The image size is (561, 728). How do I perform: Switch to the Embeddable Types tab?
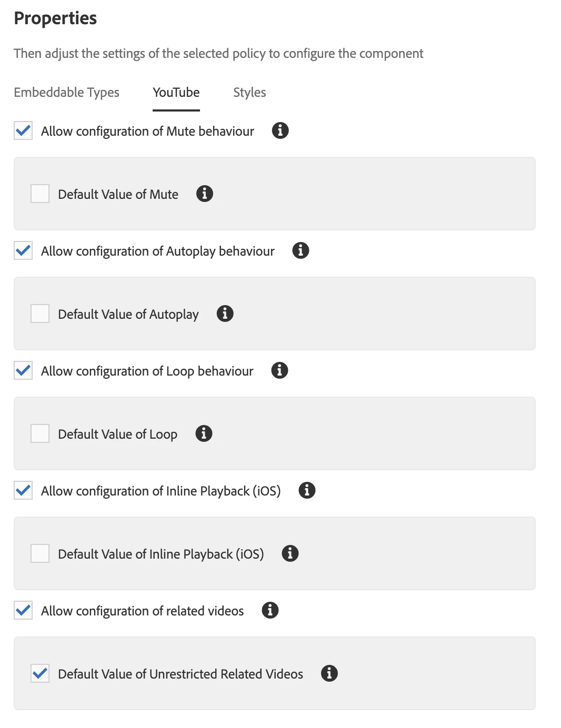click(66, 93)
